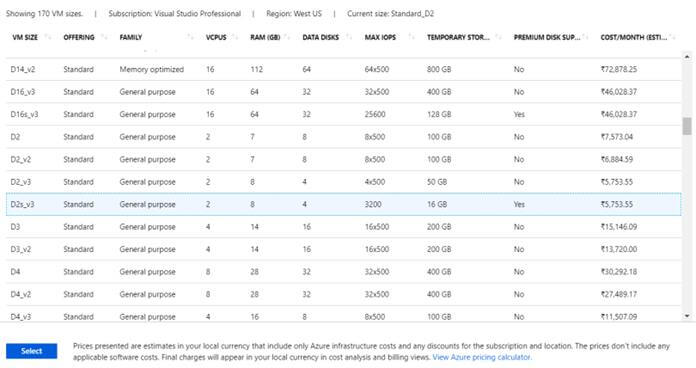Open View Azure pricing calculator link

[x=482, y=357]
